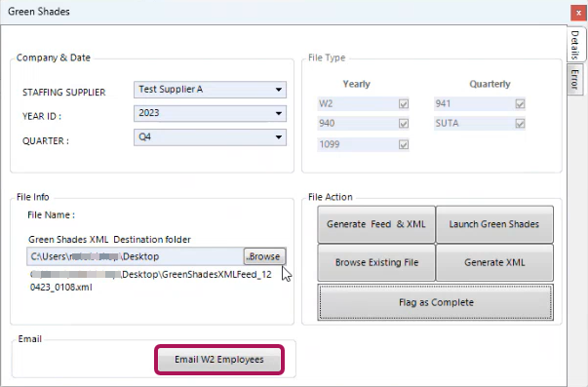Toggle the 940 checkbox

coord(404,124)
